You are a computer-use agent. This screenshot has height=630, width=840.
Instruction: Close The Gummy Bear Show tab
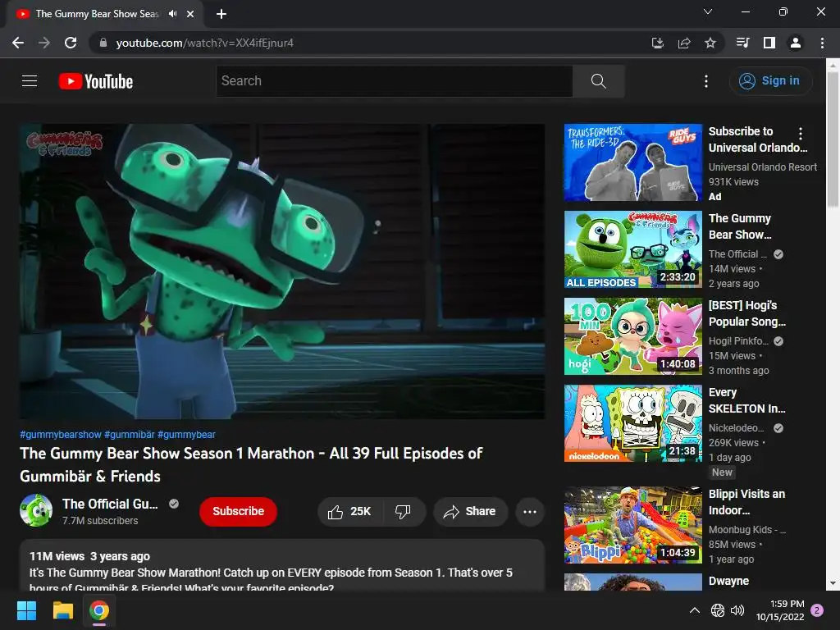190,14
